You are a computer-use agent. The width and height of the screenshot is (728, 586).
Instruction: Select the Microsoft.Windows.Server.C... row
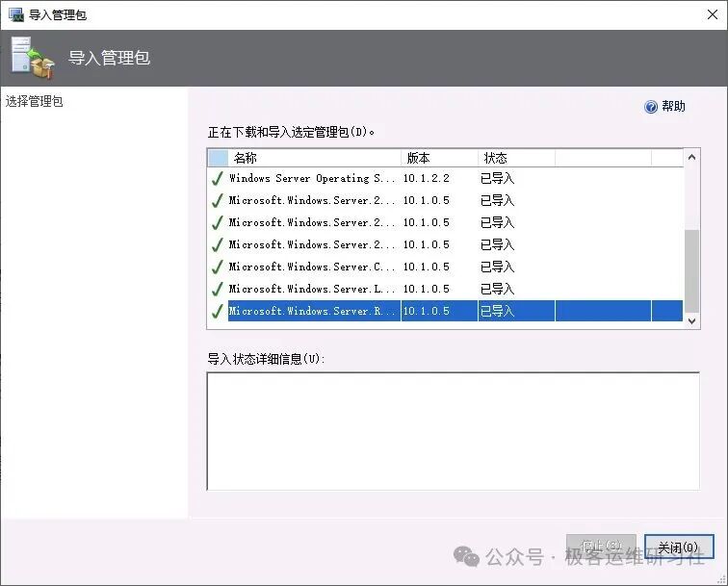(x=445, y=267)
